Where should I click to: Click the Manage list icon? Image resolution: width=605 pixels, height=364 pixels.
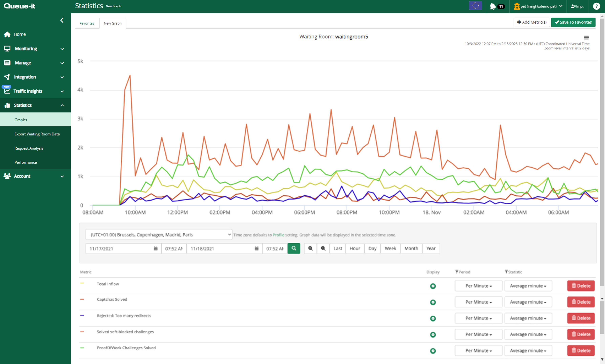7,63
